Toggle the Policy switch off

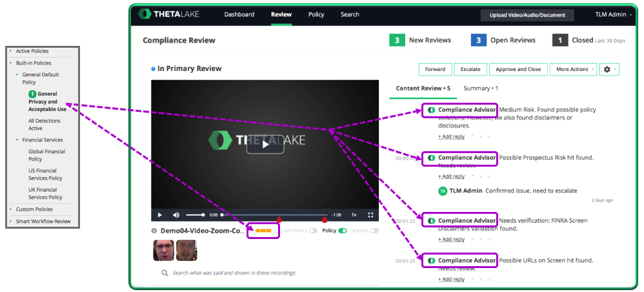click(x=343, y=231)
